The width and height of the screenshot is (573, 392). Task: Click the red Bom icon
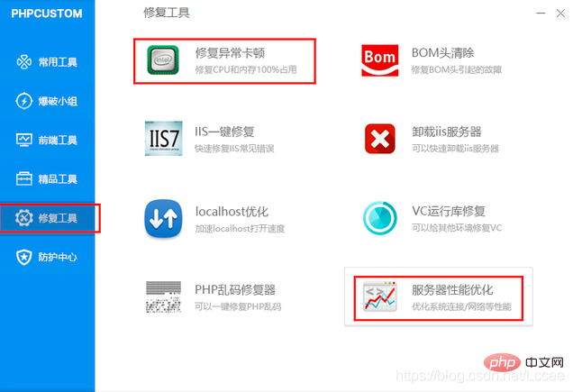click(x=379, y=60)
